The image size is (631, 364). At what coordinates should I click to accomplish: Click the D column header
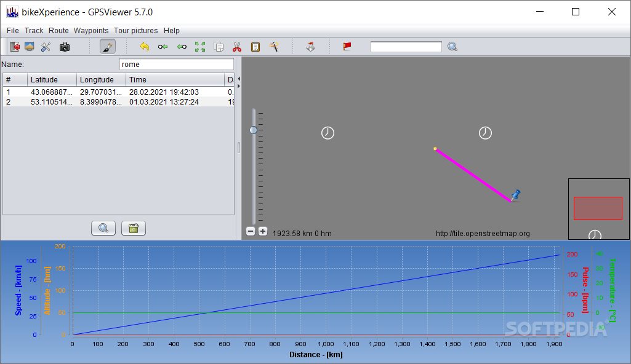[230, 79]
